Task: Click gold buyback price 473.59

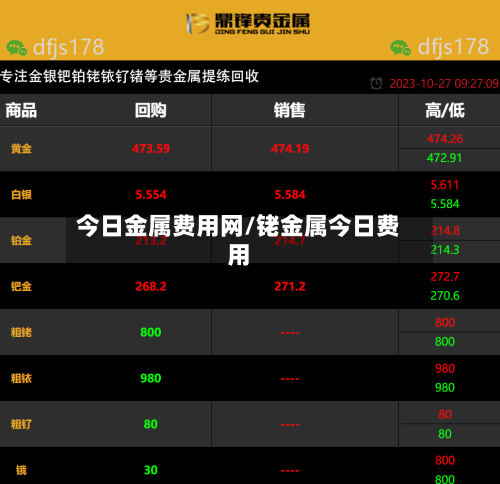Action: 151,149
